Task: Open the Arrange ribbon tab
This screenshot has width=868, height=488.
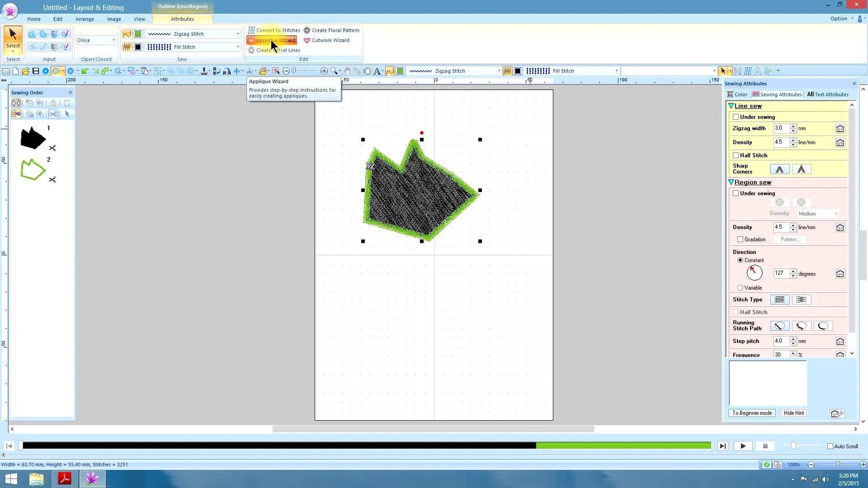Action: [x=84, y=19]
